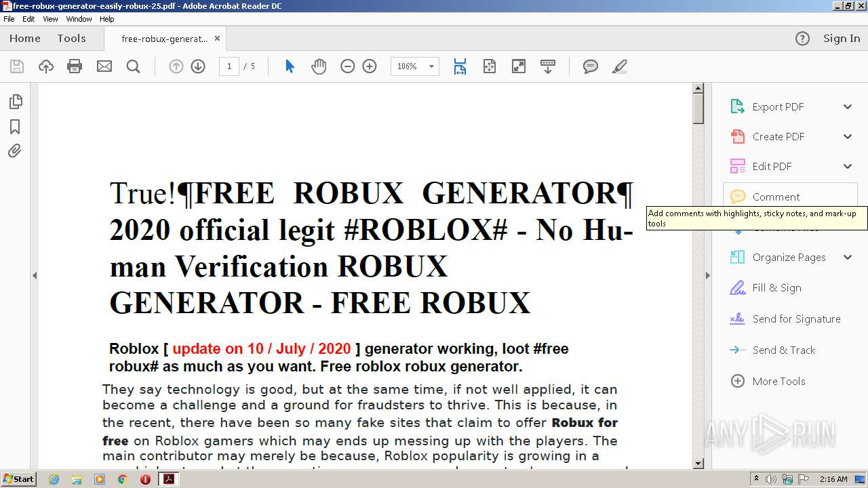Click the vertical scrollbar thumb
868x488 pixels.
point(698,108)
